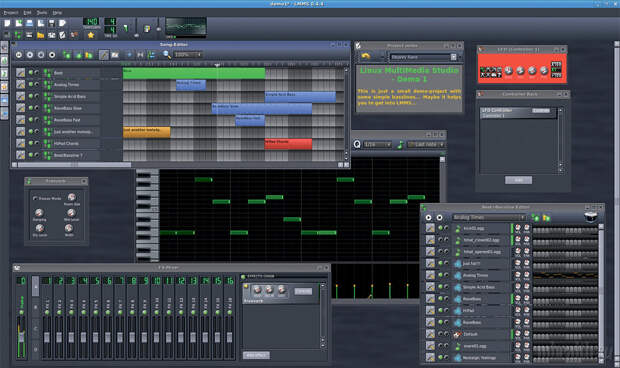Open the Q quantization dropdown in Piano Roll
The height and width of the screenshot is (368, 620).
point(378,144)
